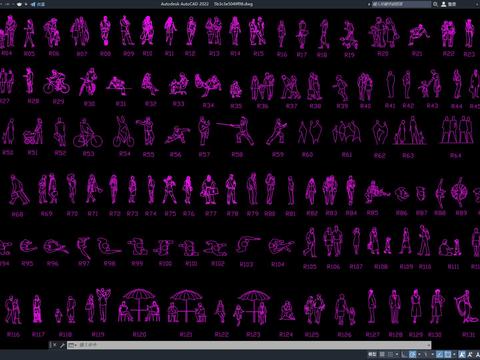Select the umbrella table group labeled R120
480x360 pixels.
pyautogui.click(x=139, y=306)
